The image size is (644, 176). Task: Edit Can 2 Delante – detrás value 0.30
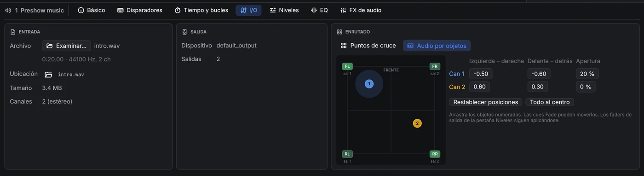[x=537, y=87]
